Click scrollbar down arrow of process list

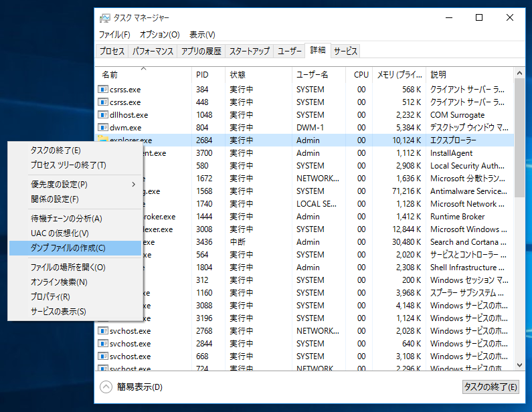tap(519, 365)
